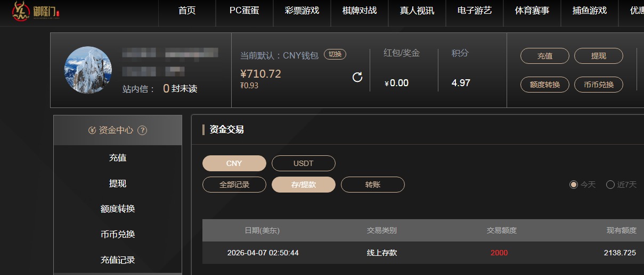The image size is (644, 275).
Task: Select 棋牌对战 from the top menu
Action: pos(360,11)
